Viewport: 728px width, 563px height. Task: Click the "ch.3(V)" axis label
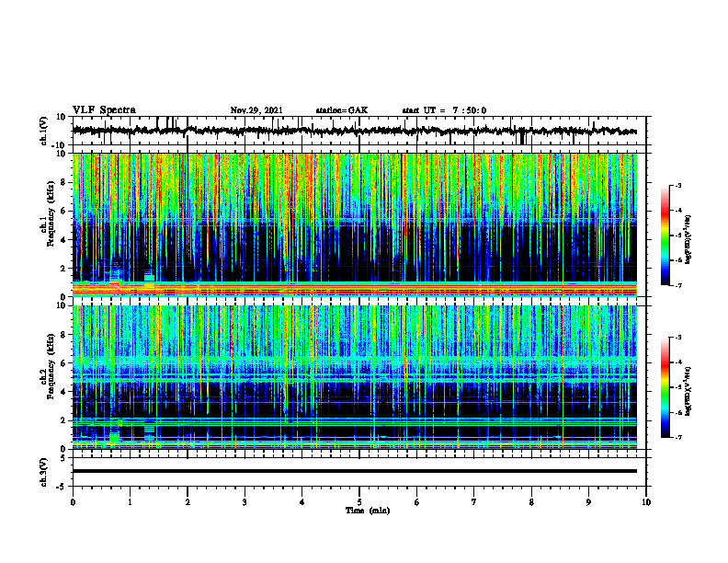[44, 472]
